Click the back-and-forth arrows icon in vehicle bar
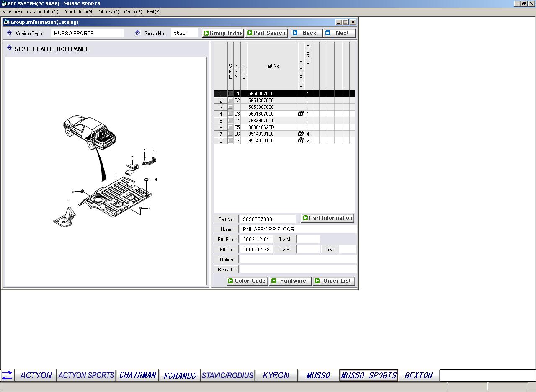Image resolution: width=536 pixels, height=392 pixels. coord(7,375)
